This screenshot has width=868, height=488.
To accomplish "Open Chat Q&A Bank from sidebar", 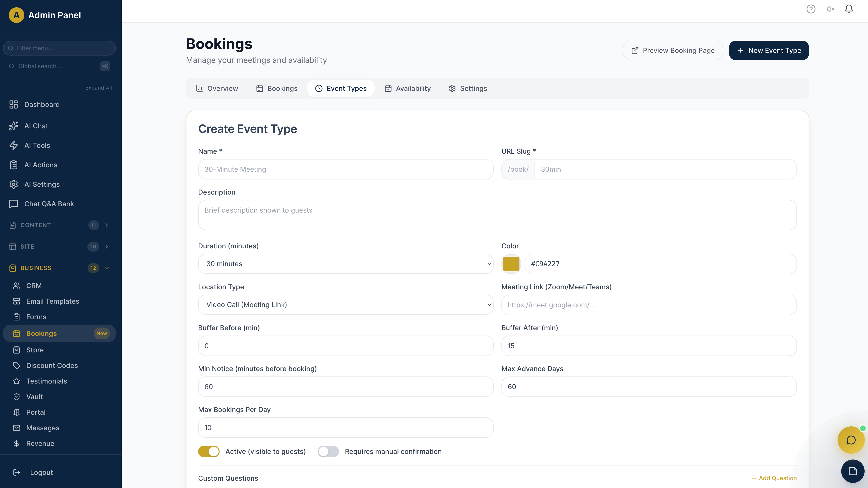I will click(x=49, y=204).
